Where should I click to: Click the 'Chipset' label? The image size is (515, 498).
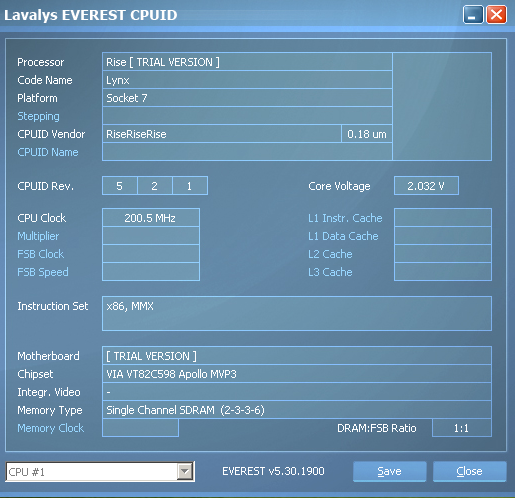point(35,374)
